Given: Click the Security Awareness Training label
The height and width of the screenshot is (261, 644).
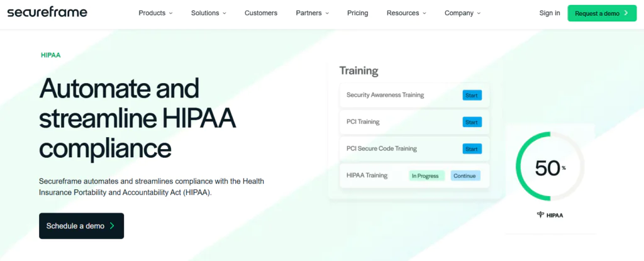Looking at the screenshot, I should coord(385,95).
